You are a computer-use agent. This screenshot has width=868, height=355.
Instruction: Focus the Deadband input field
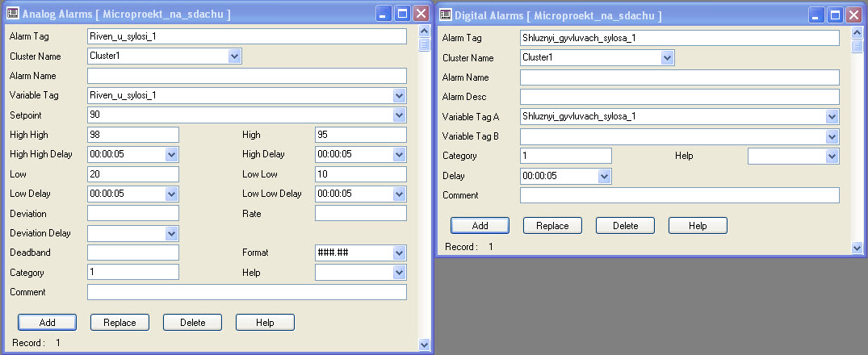133,253
